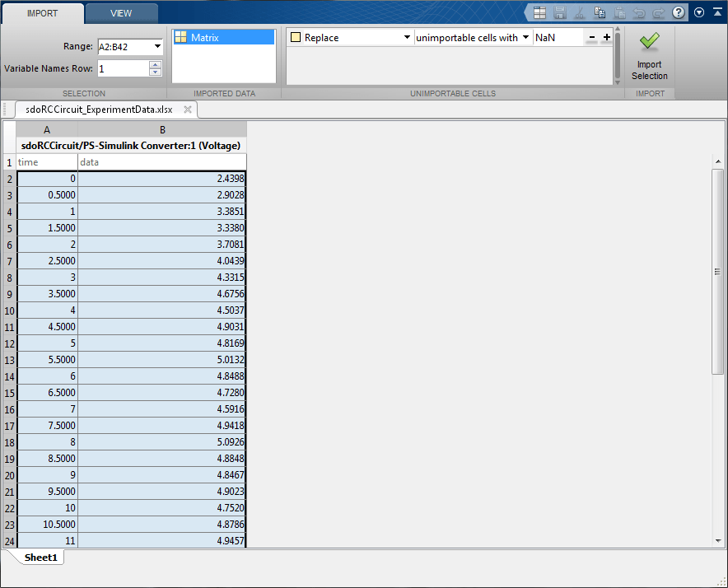Click the Paste clipboard icon
Image resolution: width=728 pixels, height=588 pixels.
point(619,12)
